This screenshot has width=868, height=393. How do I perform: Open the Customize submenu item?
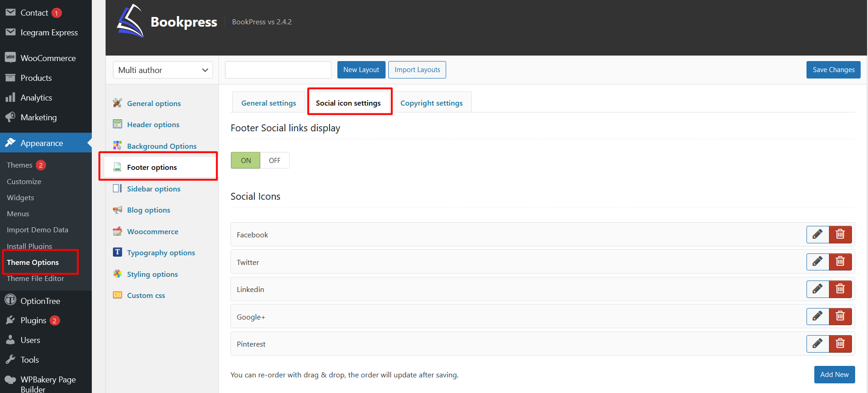click(24, 181)
